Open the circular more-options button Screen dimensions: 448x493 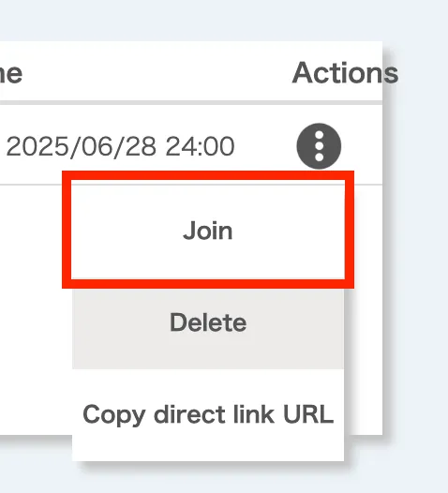(319, 146)
